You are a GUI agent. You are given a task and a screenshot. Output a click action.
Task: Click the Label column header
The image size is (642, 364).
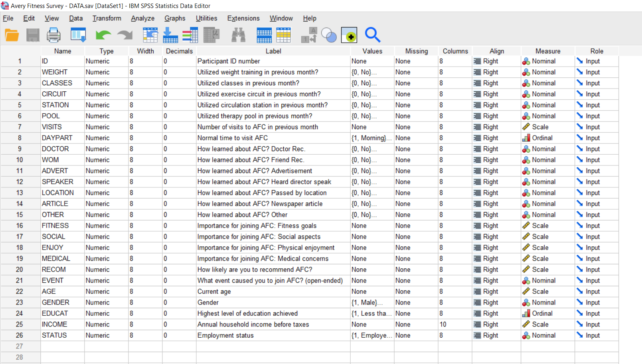[273, 51]
